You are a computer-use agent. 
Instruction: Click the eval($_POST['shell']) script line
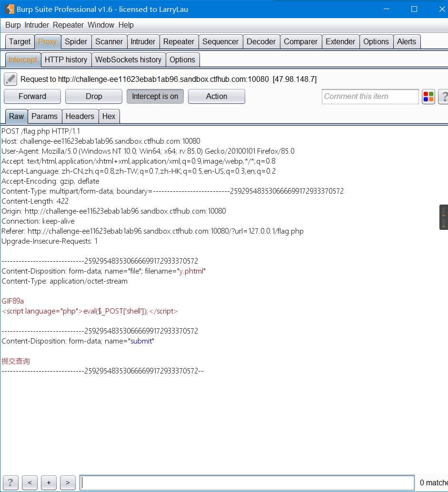point(90,311)
